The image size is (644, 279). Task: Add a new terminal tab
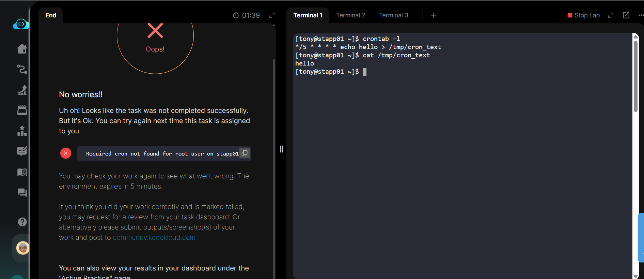tap(434, 15)
